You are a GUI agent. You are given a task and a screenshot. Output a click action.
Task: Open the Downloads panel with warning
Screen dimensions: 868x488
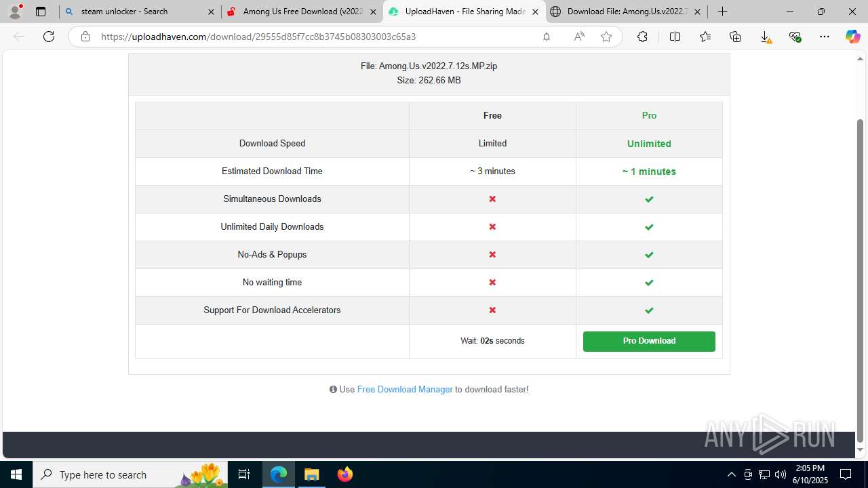tap(765, 37)
